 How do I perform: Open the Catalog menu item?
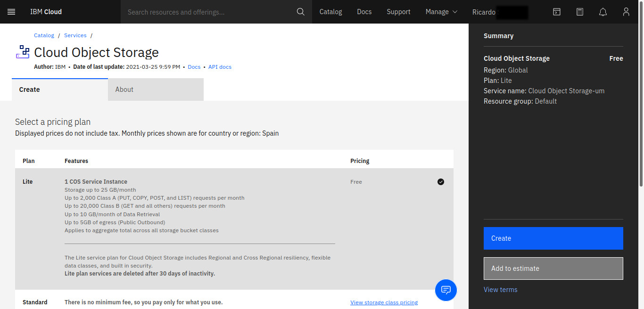330,12
